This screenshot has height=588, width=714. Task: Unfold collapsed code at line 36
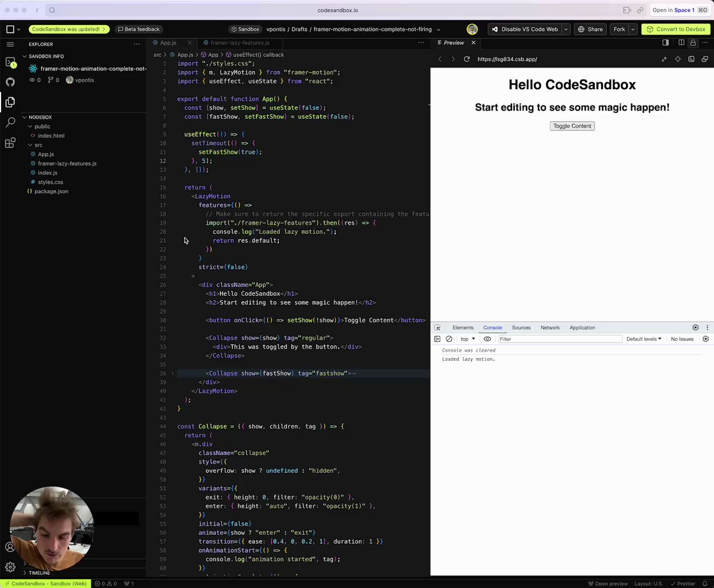[172, 373]
